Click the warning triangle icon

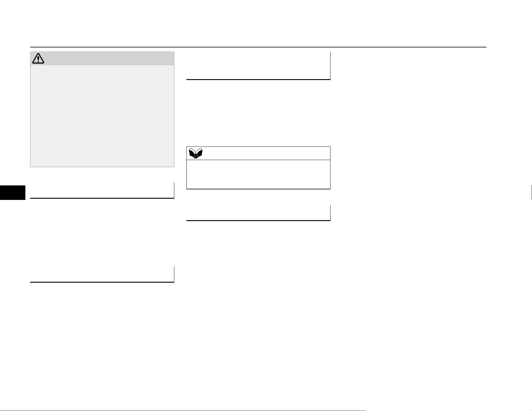click(38, 58)
